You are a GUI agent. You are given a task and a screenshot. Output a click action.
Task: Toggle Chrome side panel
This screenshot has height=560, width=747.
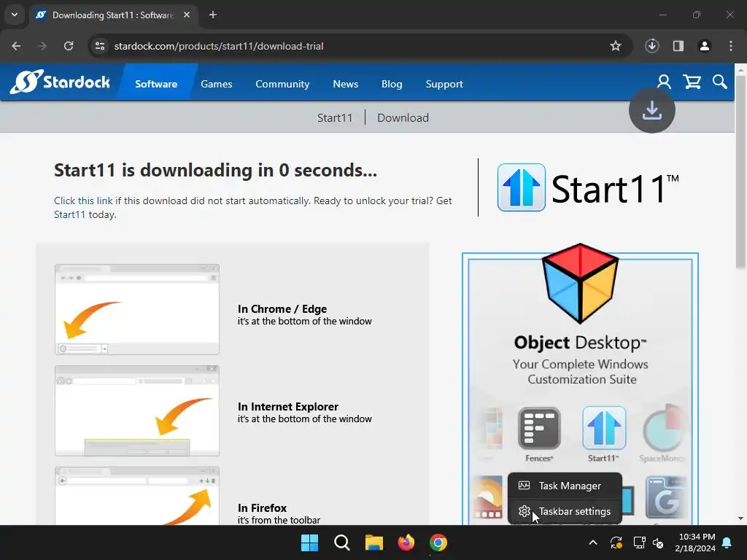click(x=678, y=46)
